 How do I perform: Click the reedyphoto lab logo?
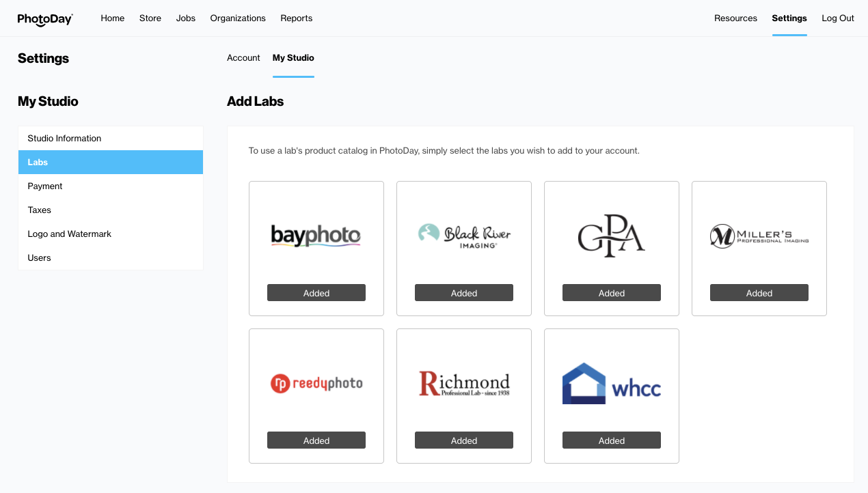coord(316,383)
